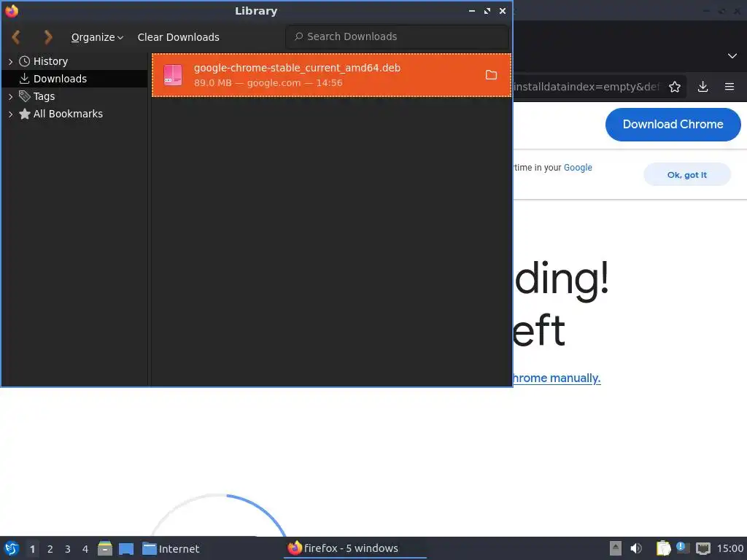
Task: Select Downloads in the Library sidebar
Action: point(60,79)
